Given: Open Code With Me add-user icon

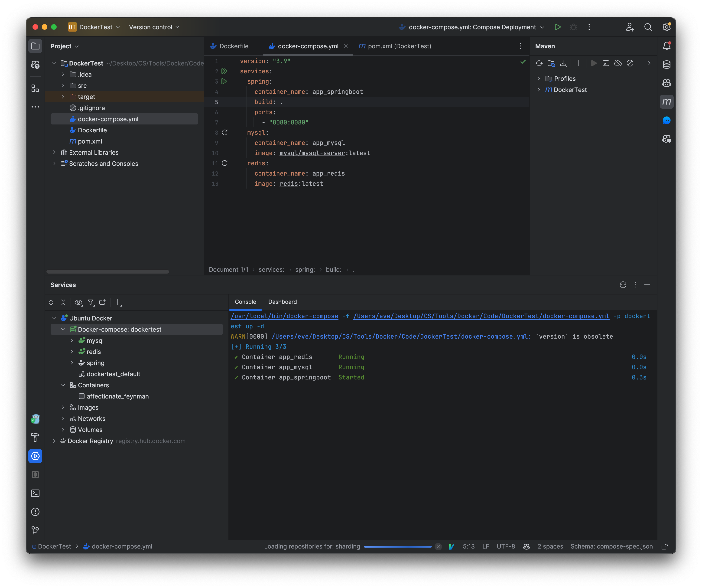Looking at the screenshot, I should pos(630,27).
